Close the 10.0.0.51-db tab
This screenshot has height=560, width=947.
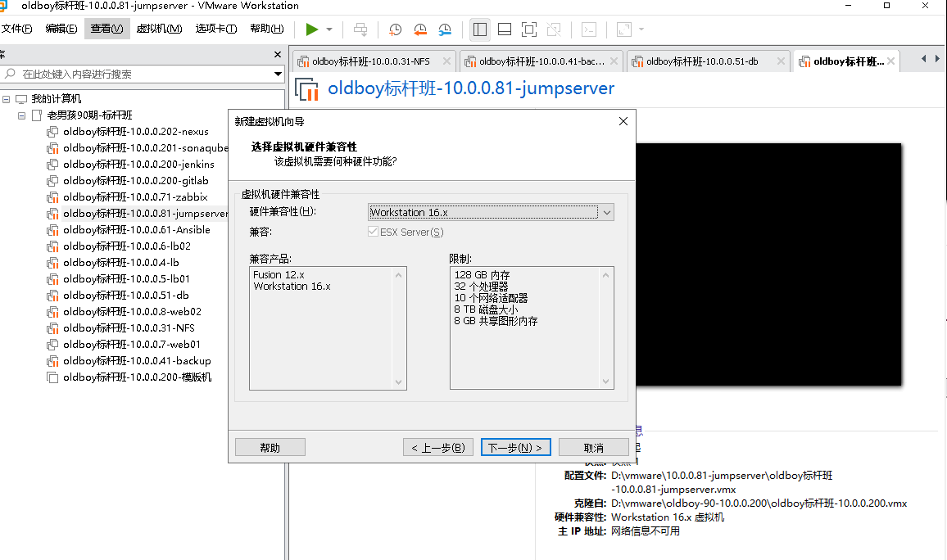781,61
